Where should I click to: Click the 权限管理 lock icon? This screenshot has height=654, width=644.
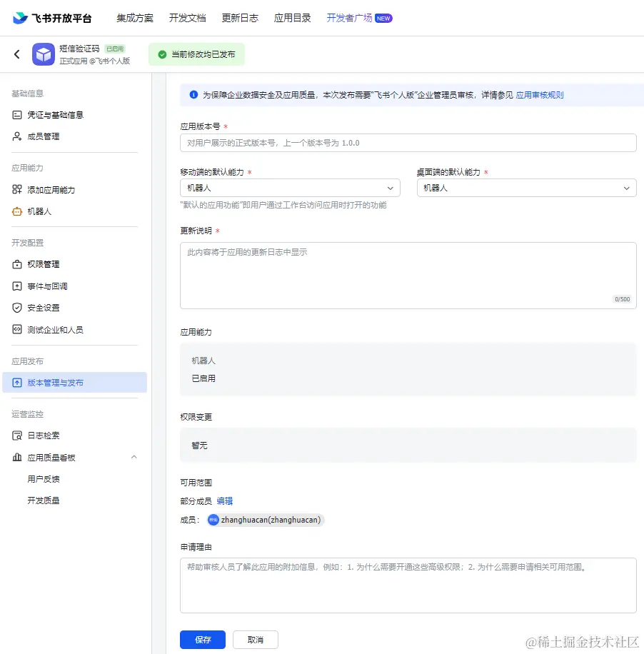(17, 264)
